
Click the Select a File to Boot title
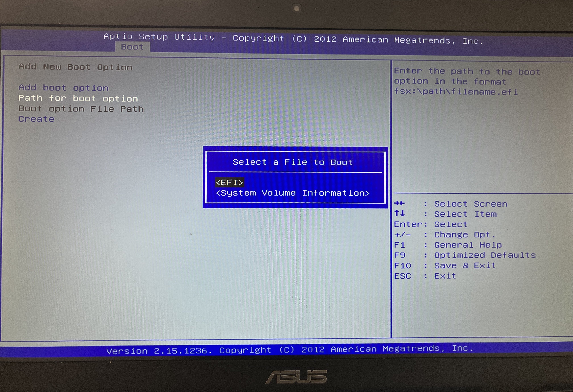pyautogui.click(x=293, y=162)
